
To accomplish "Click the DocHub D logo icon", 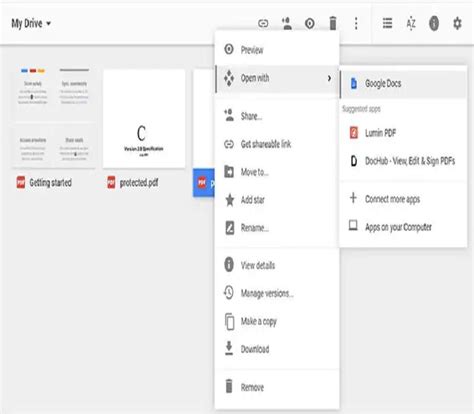I will (x=354, y=161).
